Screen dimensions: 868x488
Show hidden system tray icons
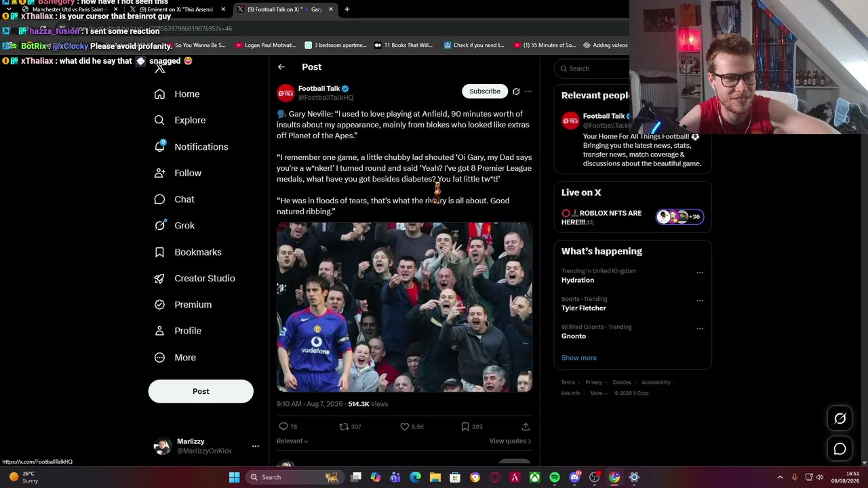click(780, 477)
